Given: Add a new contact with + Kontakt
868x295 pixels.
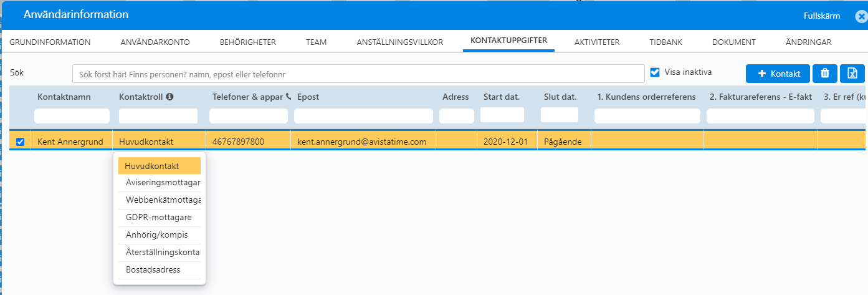Looking at the screenshot, I should pos(778,73).
